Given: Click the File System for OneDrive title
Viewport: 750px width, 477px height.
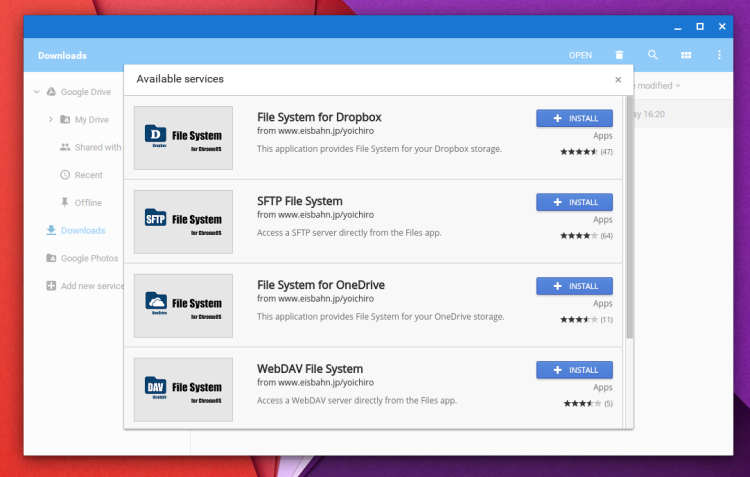Looking at the screenshot, I should click(320, 285).
